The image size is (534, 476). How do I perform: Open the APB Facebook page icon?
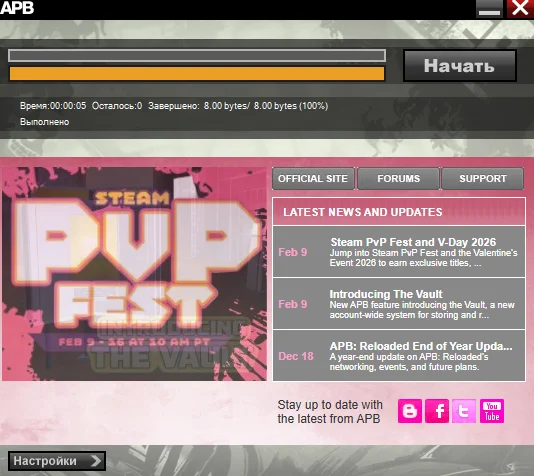point(437,411)
